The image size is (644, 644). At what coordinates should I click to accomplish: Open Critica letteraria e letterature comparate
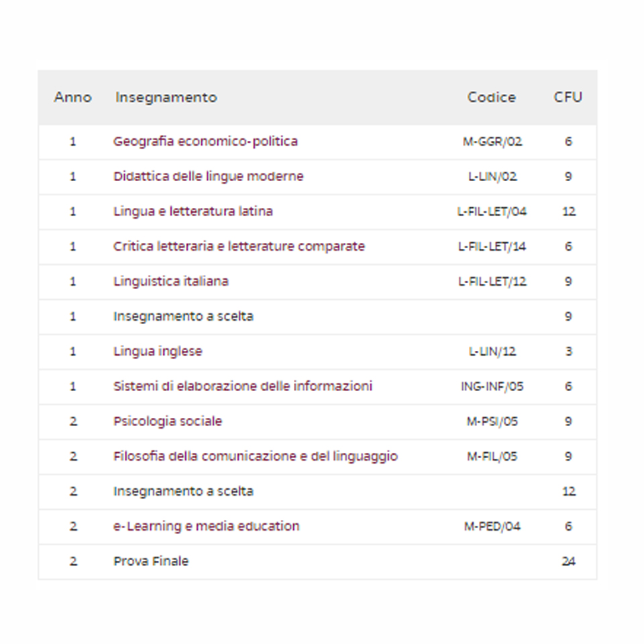tap(239, 246)
